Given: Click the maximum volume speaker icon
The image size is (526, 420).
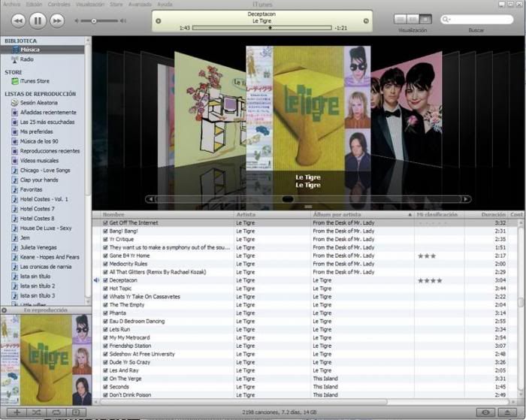Looking at the screenshot, I should [x=123, y=21].
